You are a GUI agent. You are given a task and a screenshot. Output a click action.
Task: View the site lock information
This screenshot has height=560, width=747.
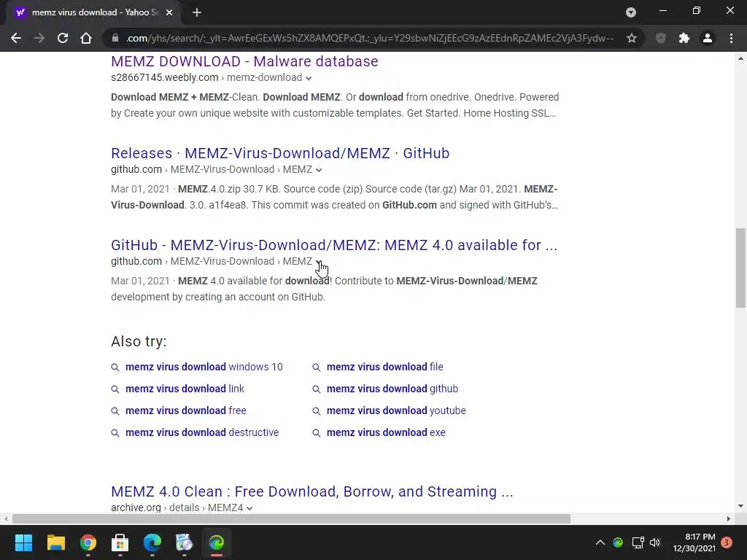tap(115, 38)
